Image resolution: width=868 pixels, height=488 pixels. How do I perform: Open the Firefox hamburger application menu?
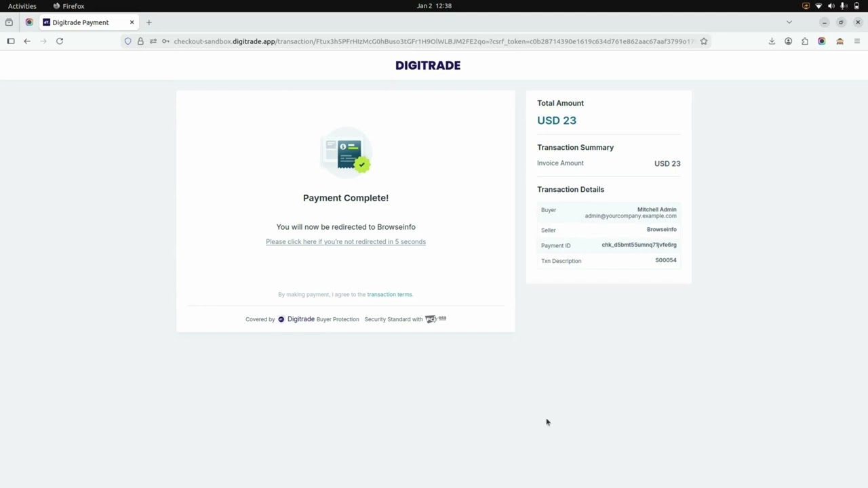[857, 41]
